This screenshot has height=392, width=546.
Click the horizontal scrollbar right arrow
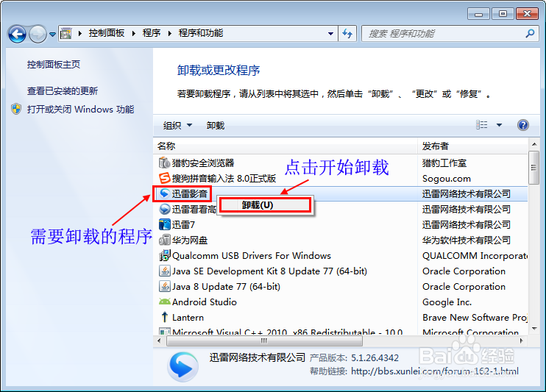click(521, 341)
